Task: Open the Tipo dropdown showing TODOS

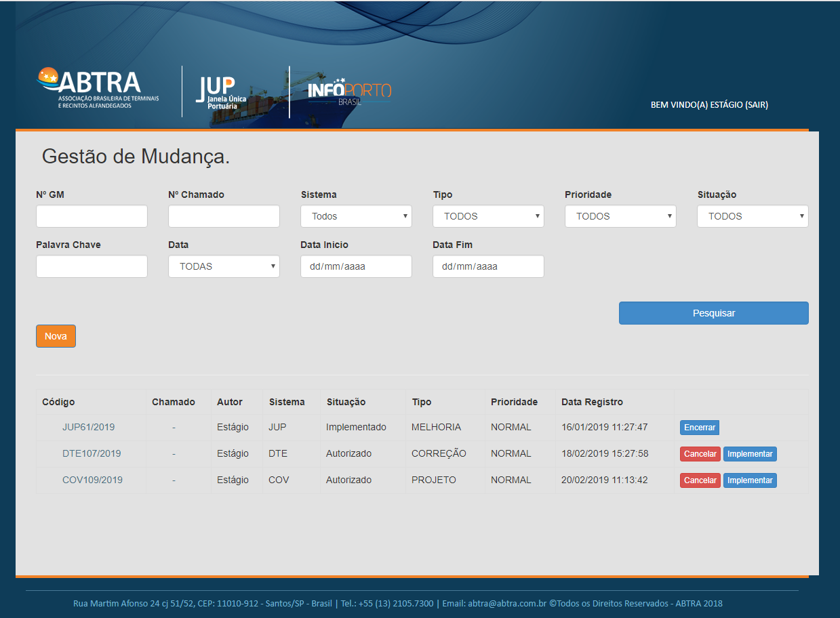Action: [x=488, y=215]
